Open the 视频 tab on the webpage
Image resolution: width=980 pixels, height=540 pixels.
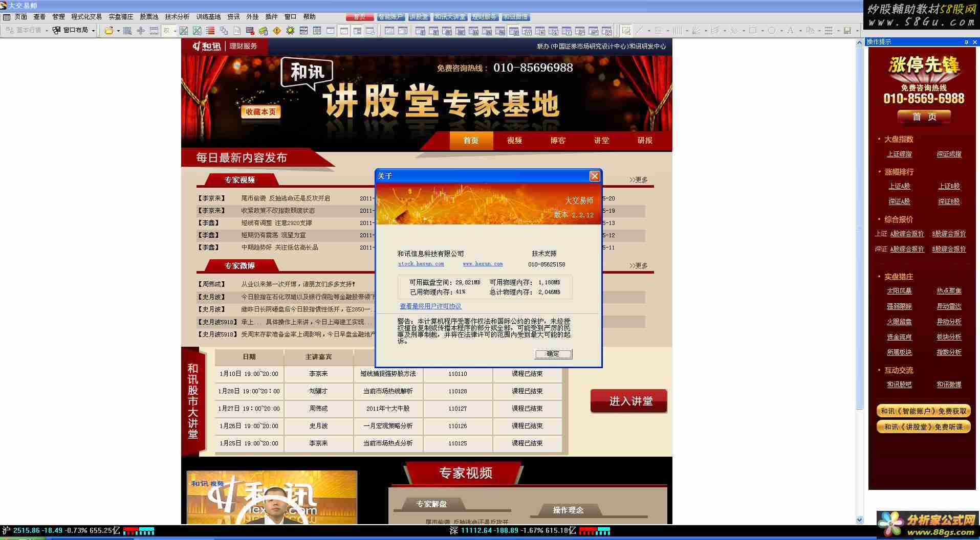[514, 141]
